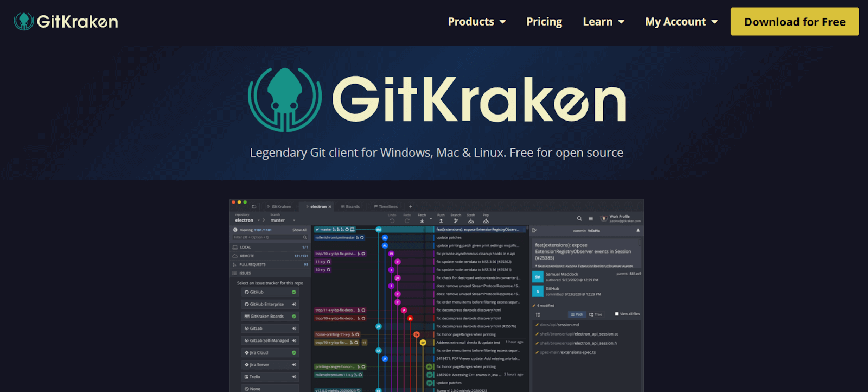This screenshot has height=392, width=868.
Task: Expand the LOCAL section
Action: coord(270,247)
